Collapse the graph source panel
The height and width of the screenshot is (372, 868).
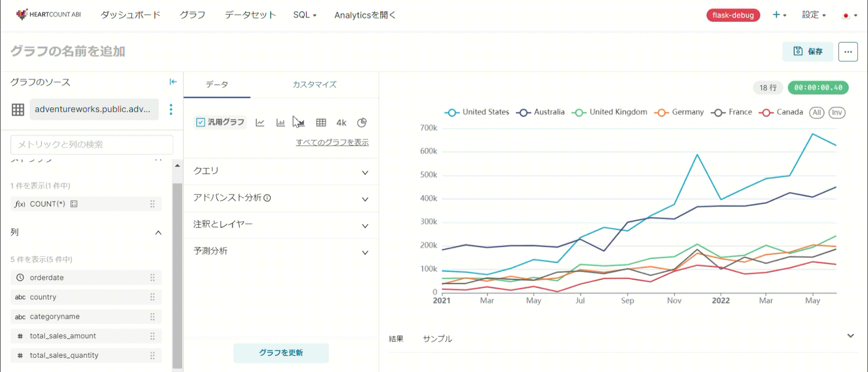[x=173, y=82]
